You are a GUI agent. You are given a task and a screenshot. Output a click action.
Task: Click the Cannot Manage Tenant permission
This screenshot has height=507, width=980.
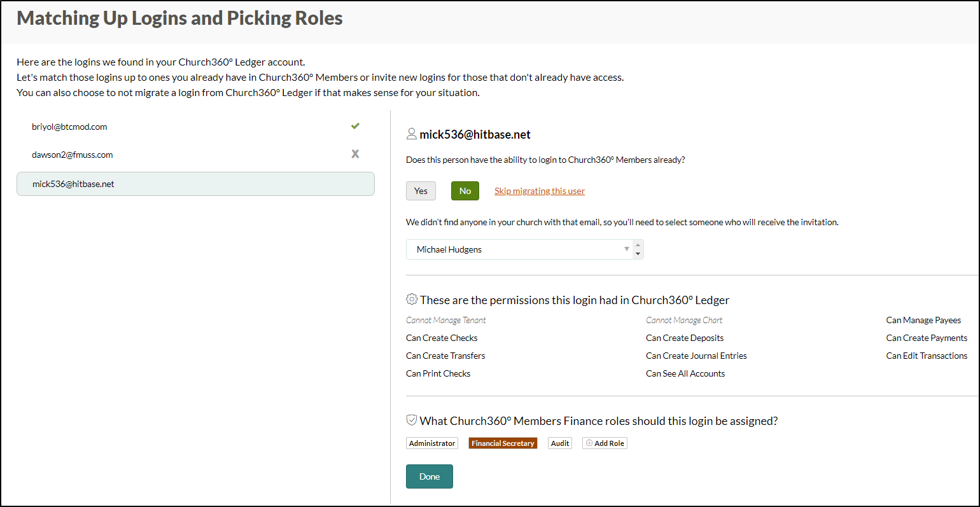(446, 320)
